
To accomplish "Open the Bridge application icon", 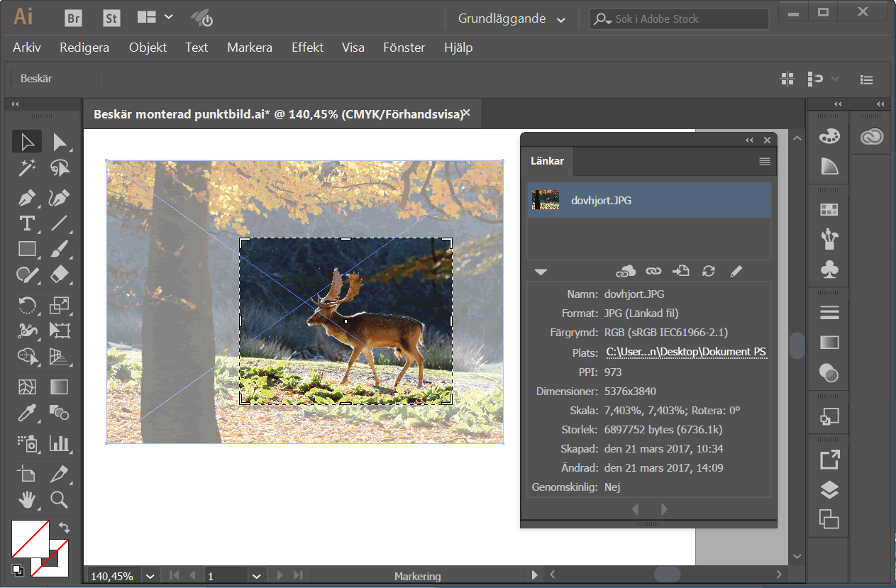I will (73, 18).
